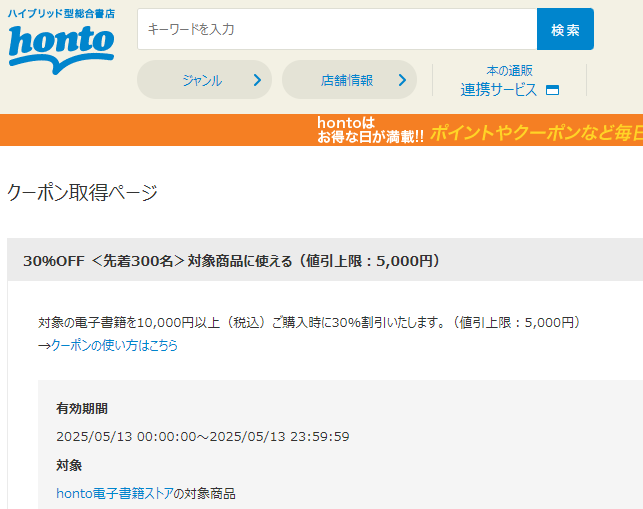Click the orange hontoはお得な日が満載 banner
643x509 pixels.
[322, 130]
